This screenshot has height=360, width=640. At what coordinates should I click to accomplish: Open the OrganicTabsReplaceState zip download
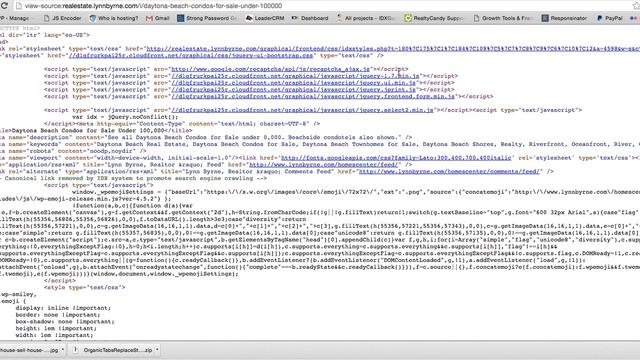(118, 350)
